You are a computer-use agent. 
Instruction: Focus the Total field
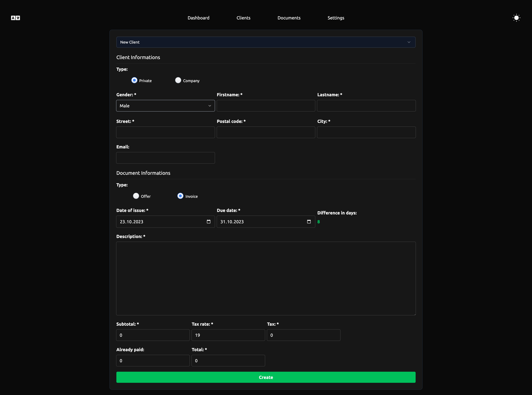[228, 361]
